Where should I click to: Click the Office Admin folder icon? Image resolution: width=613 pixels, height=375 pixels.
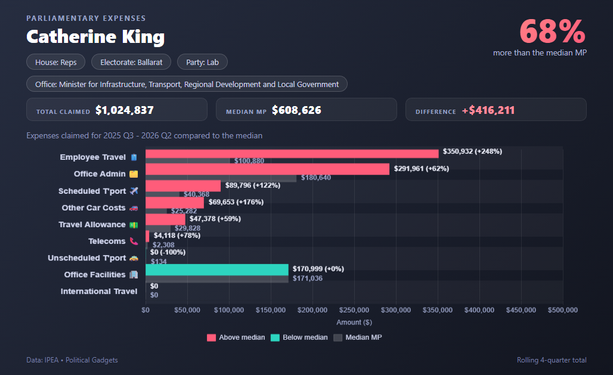pos(134,174)
